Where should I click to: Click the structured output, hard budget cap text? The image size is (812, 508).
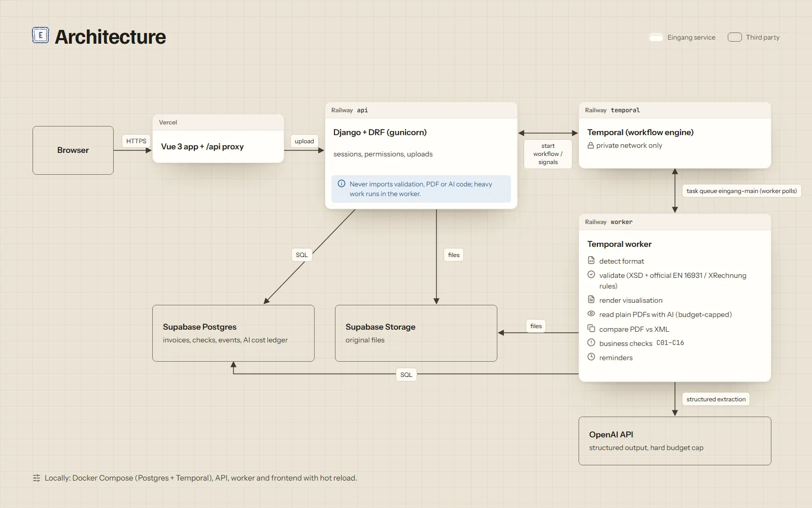[647, 448]
